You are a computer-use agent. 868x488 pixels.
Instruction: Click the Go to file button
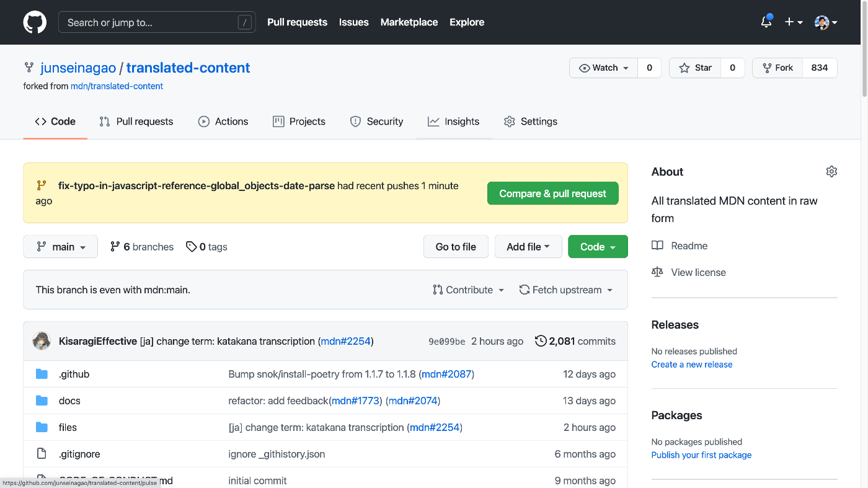[x=456, y=247]
